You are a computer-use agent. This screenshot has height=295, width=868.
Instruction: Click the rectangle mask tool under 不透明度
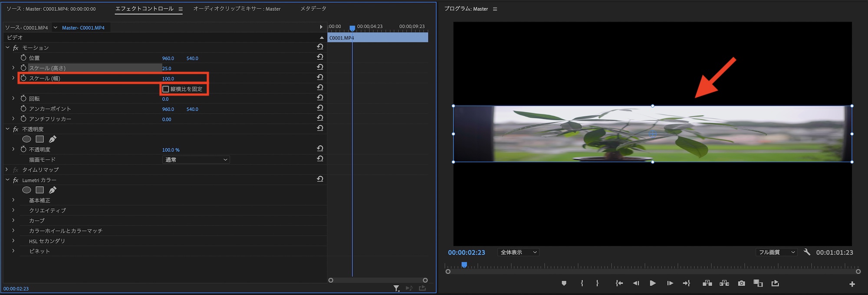click(39, 139)
